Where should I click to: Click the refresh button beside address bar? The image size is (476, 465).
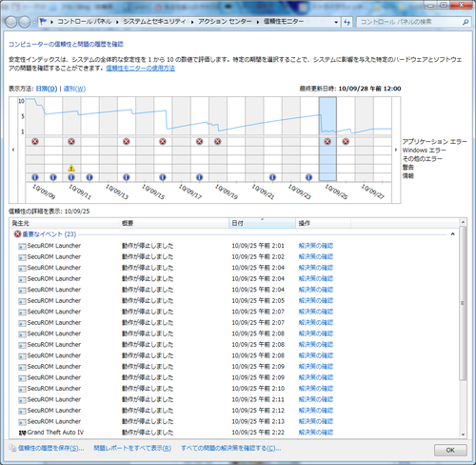point(347,22)
